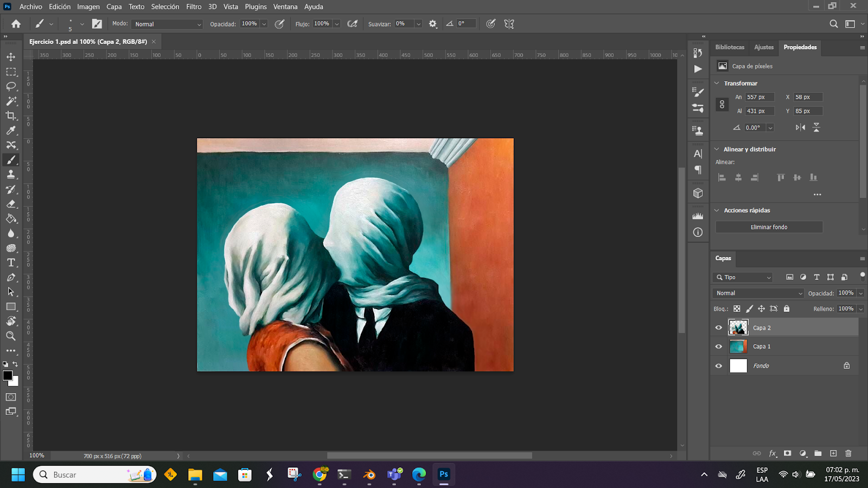
Task: Toggle visibility of Fondo layer
Action: pos(719,366)
